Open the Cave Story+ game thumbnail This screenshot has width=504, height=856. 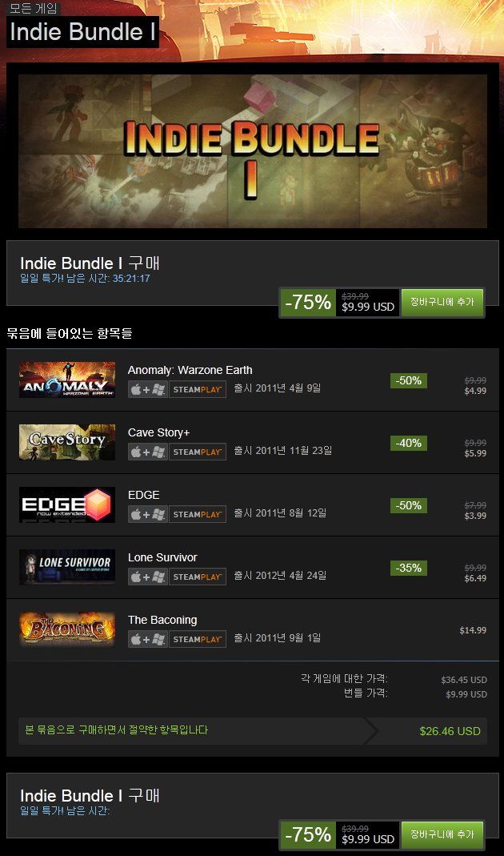tap(67, 442)
